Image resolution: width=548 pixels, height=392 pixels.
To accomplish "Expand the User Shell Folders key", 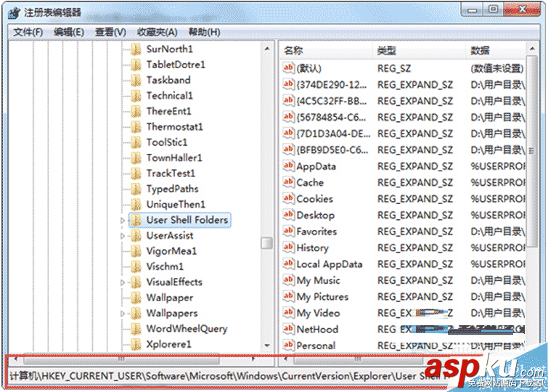I will click(x=123, y=221).
